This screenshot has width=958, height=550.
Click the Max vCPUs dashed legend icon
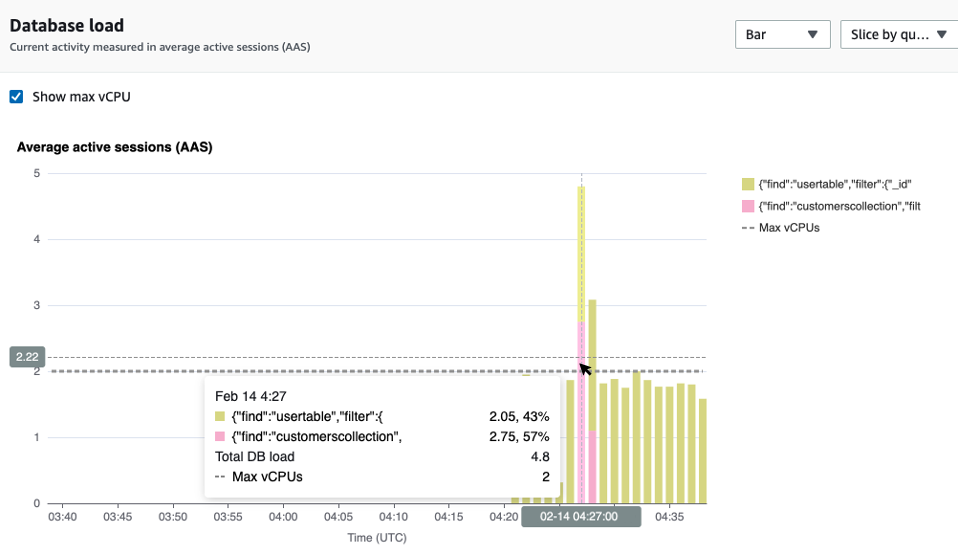click(x=747, y=228)
